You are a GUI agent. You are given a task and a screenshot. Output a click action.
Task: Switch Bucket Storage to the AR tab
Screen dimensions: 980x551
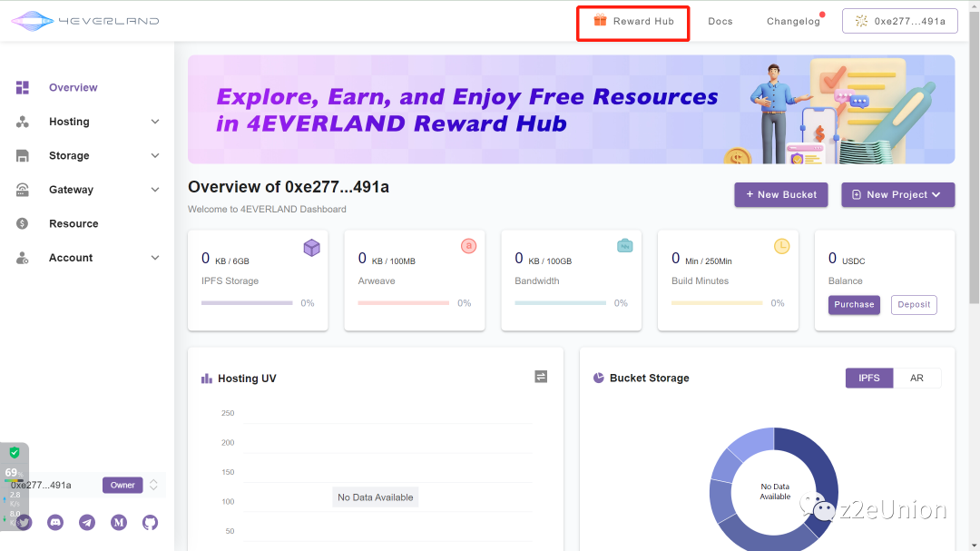(916, 378)
